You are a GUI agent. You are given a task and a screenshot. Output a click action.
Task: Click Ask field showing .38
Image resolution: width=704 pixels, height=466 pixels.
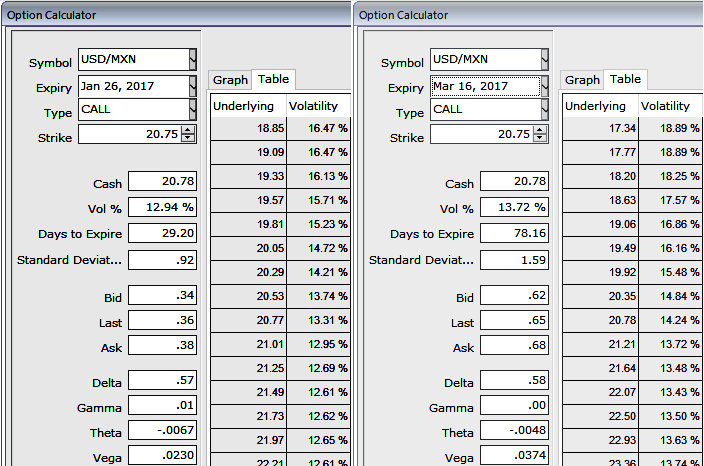tap(163, 345)
